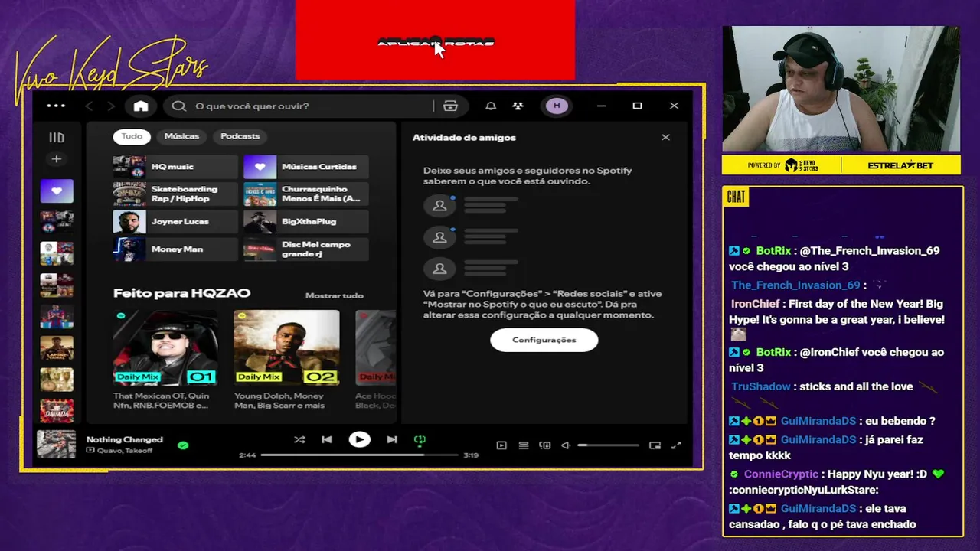The image size is (980, 551).
Task: Click the Configurações button
Action: pyautogui.click(x=544, y=340)
